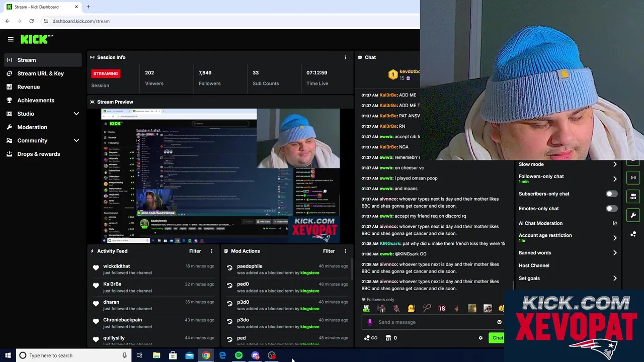Open Microsoft Edge from the taskbar

(222, 355)
